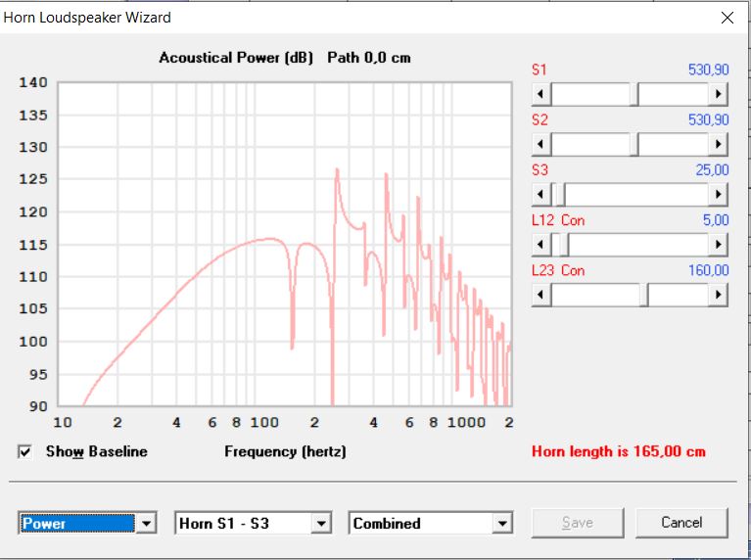Click the L12 value 5,00
Viewport: 751px width, 560px height.
(x=716, y=220)
